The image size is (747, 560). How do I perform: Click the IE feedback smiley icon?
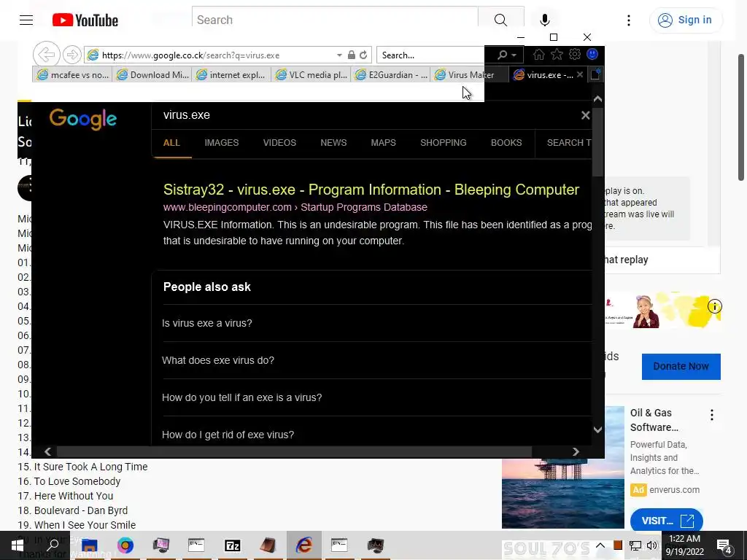[592, 54]
